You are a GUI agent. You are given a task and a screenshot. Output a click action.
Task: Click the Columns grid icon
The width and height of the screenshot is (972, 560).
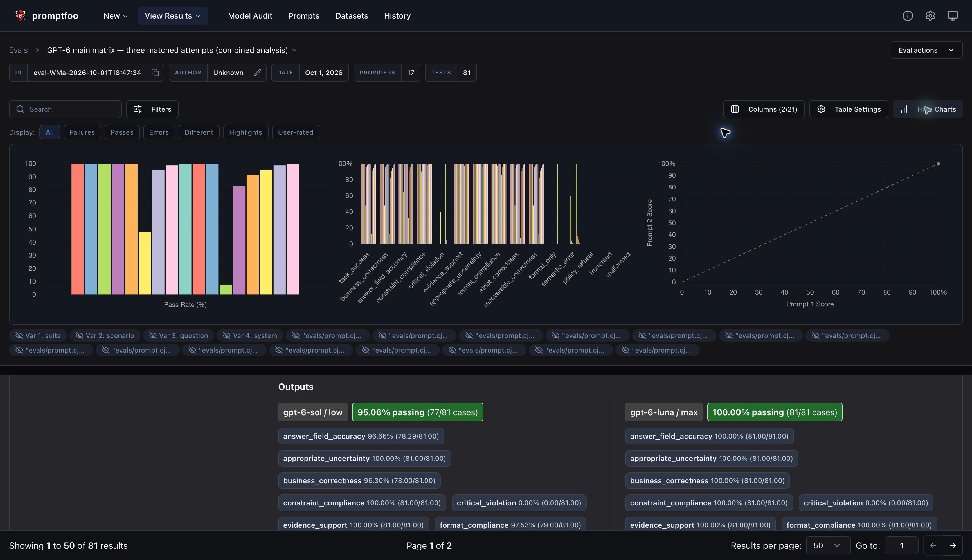click(735, 109)
